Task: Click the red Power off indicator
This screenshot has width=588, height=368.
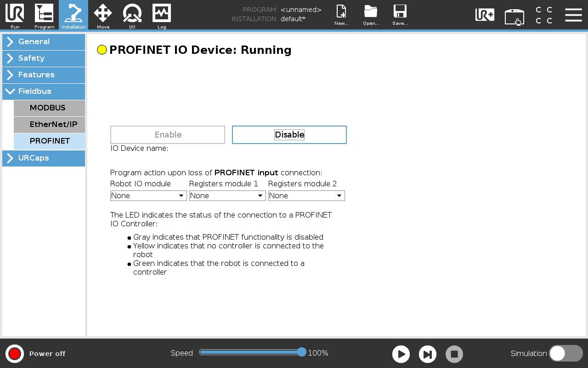Action: tap(15, 354)
